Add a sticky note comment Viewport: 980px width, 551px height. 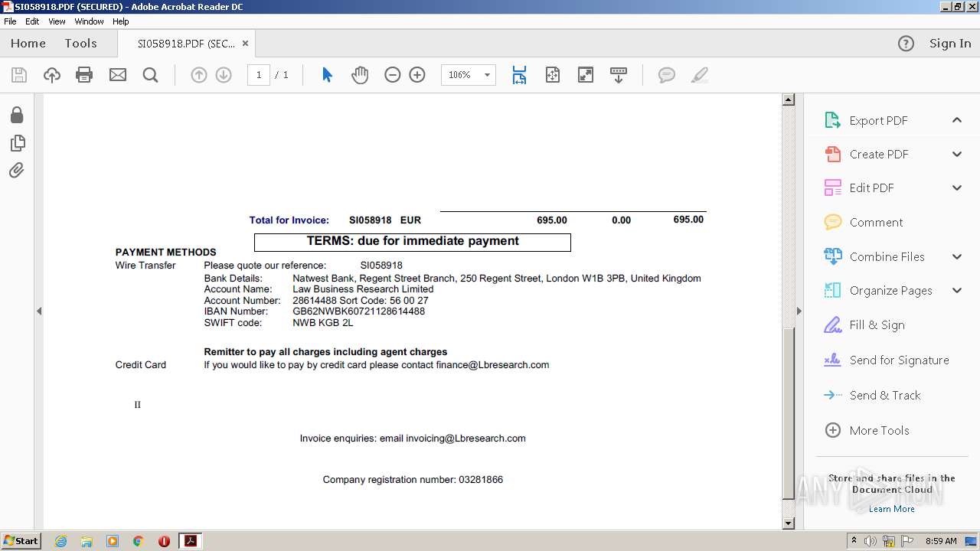click(667, 75)
